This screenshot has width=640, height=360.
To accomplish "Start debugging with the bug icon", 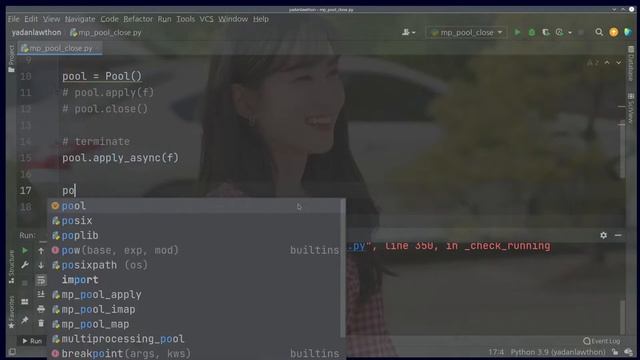I will 531,32.
